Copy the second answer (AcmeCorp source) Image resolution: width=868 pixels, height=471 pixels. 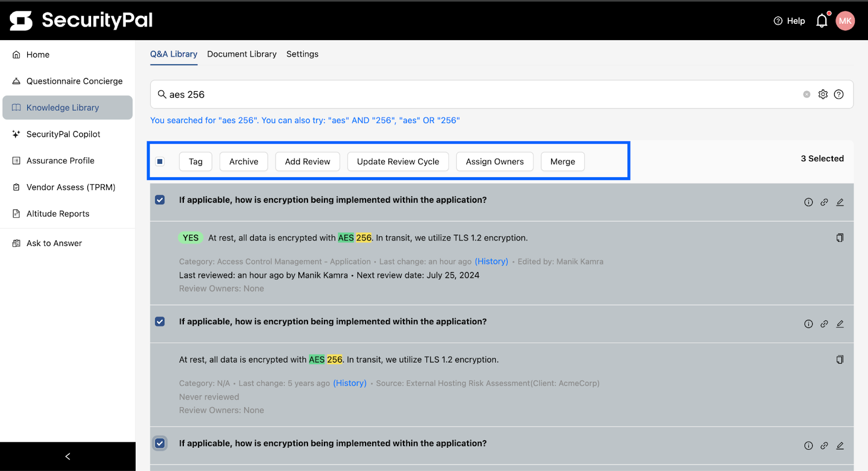(840, 360)
